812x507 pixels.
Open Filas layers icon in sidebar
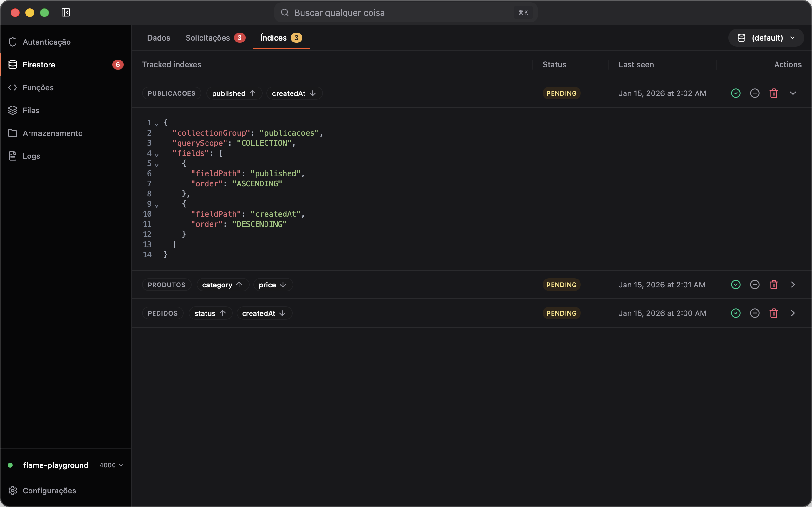13,110
